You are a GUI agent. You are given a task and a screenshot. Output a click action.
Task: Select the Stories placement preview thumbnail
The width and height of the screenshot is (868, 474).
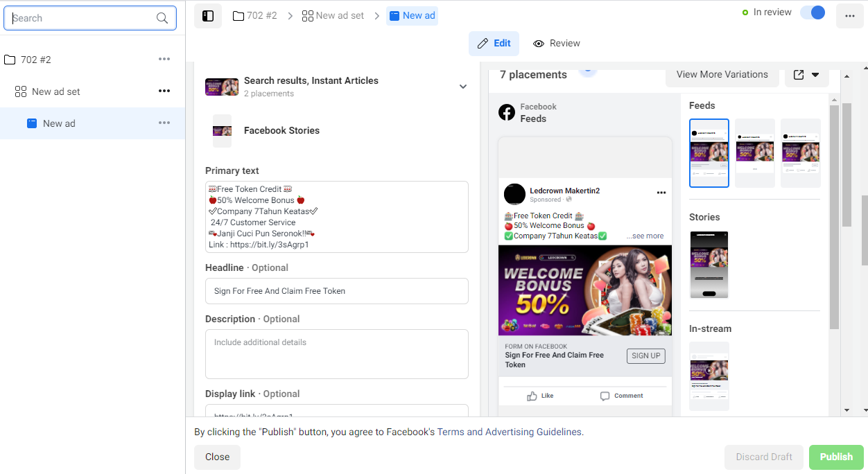click(709, 265)
